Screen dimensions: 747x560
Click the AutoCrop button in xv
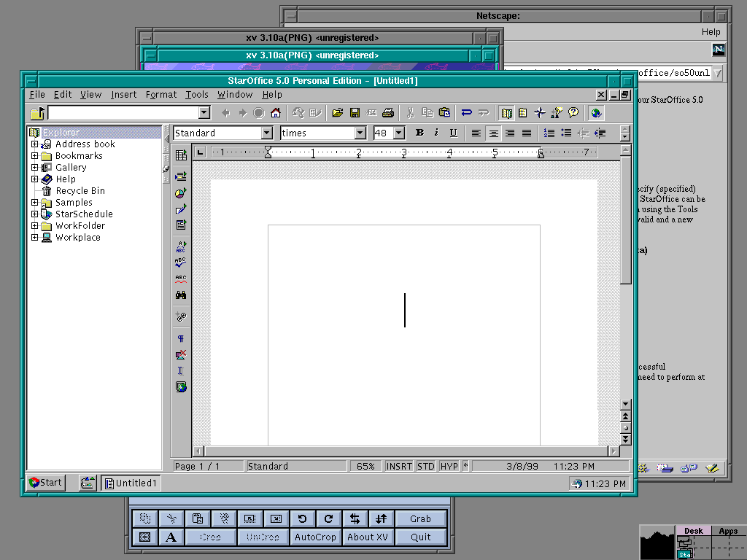(x=315, y=537)
